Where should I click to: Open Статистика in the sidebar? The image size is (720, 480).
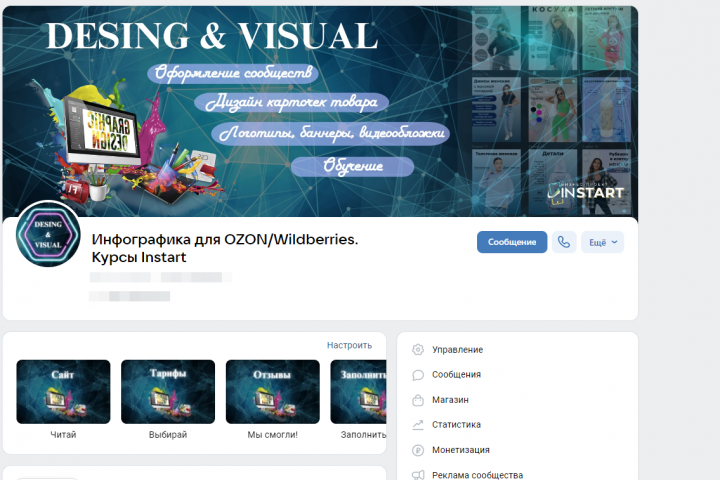tap(456, 425)
